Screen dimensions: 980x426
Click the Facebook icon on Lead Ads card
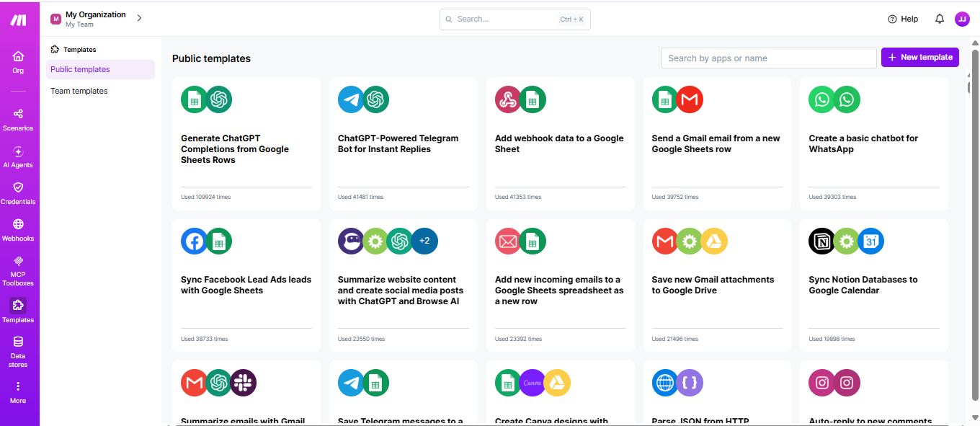click(194, 241)
